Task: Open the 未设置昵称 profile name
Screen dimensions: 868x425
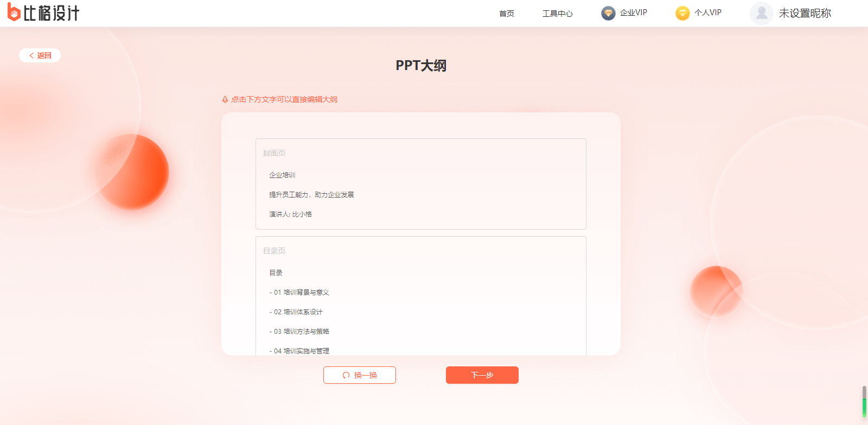Action: (x=805, y=13)
